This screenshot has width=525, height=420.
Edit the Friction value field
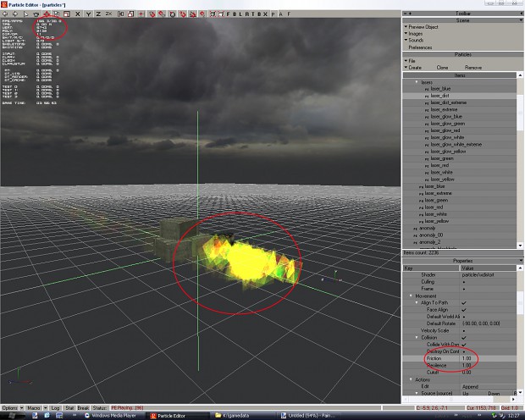[x=489, y=358]
